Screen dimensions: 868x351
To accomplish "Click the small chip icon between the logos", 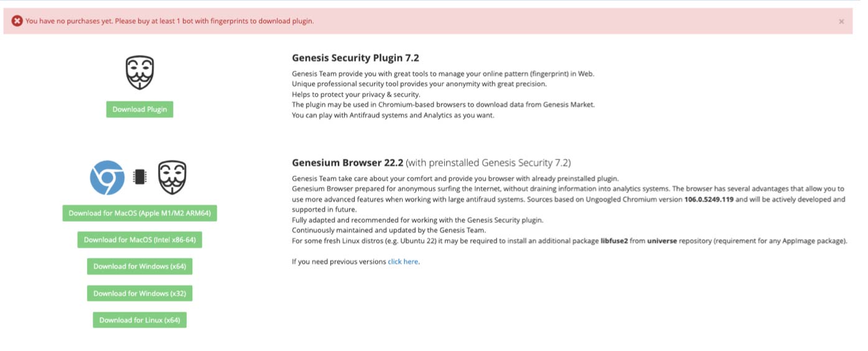I will [141, 177].
